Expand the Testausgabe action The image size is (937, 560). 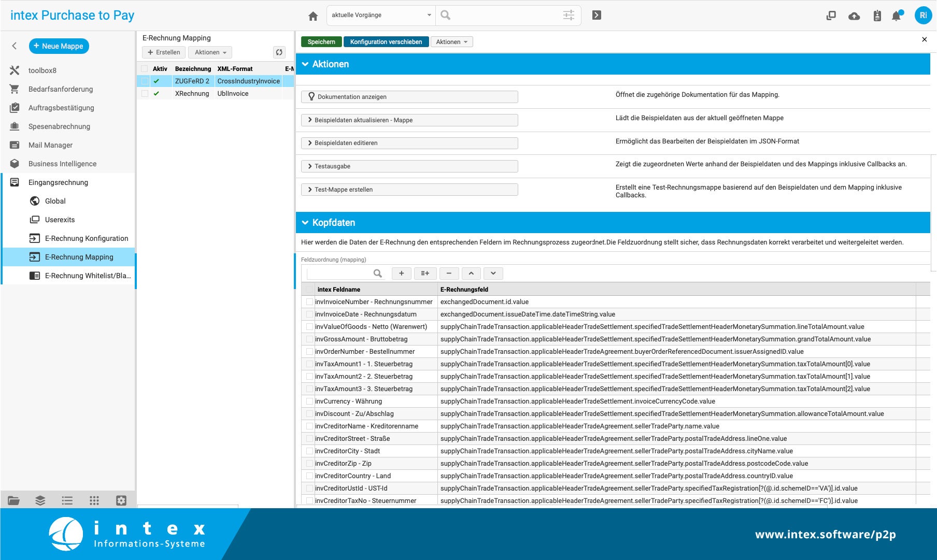[x=409, y=166]
